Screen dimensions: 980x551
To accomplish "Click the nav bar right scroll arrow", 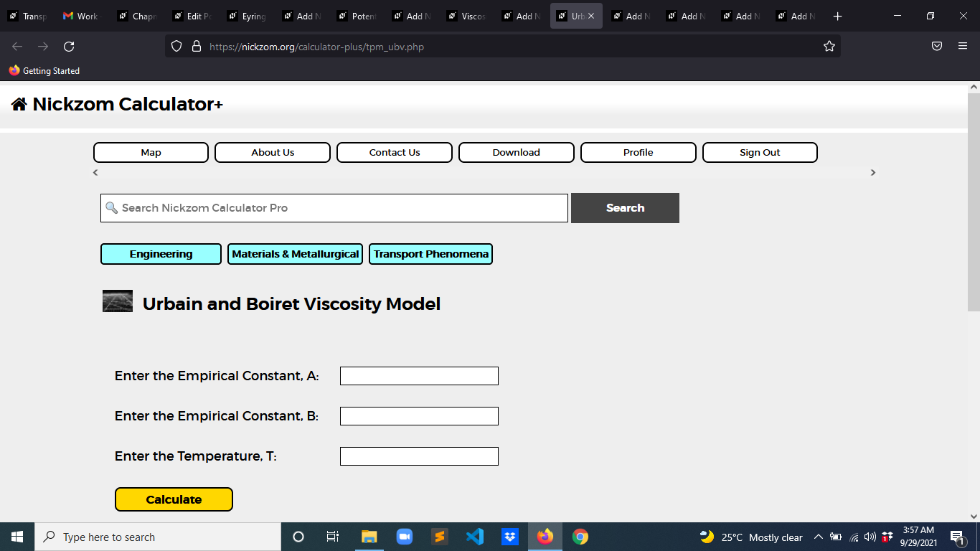I will pyautogui.click(x=873, y=172).
